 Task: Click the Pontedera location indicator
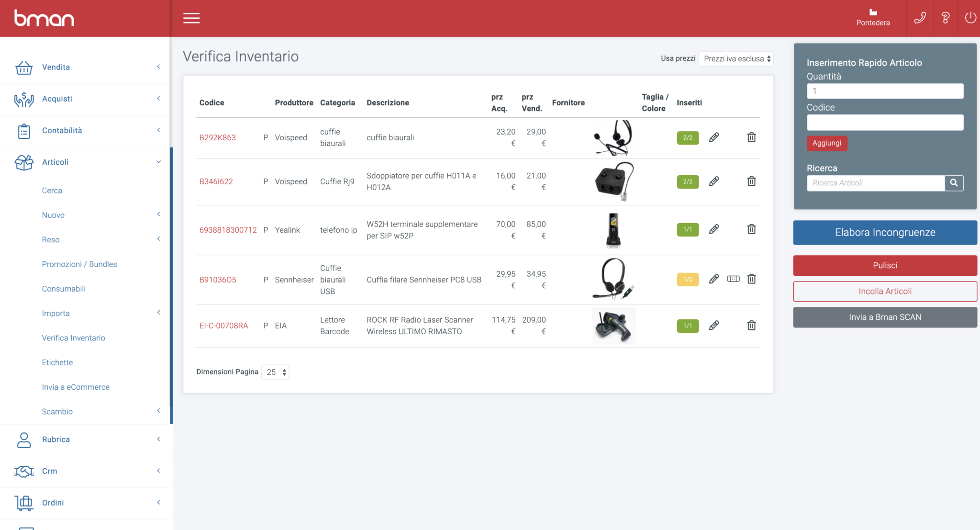pyautogui.click(x=872, y=18)
